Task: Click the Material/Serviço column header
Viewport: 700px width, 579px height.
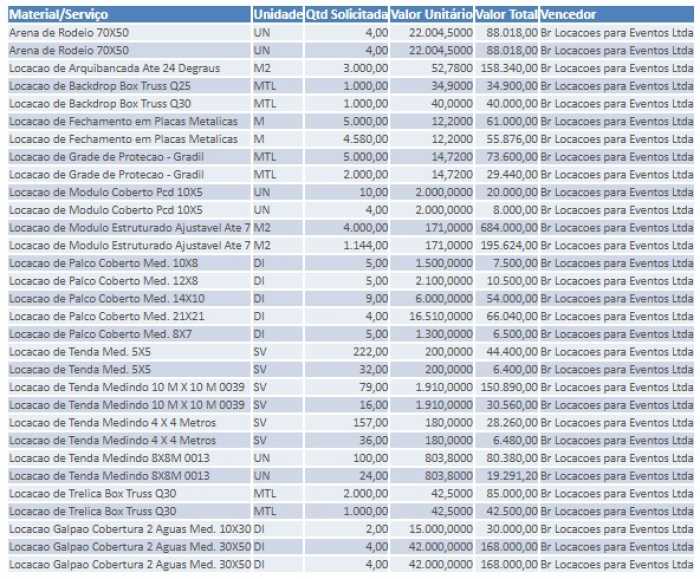Action: click(58, 15)
